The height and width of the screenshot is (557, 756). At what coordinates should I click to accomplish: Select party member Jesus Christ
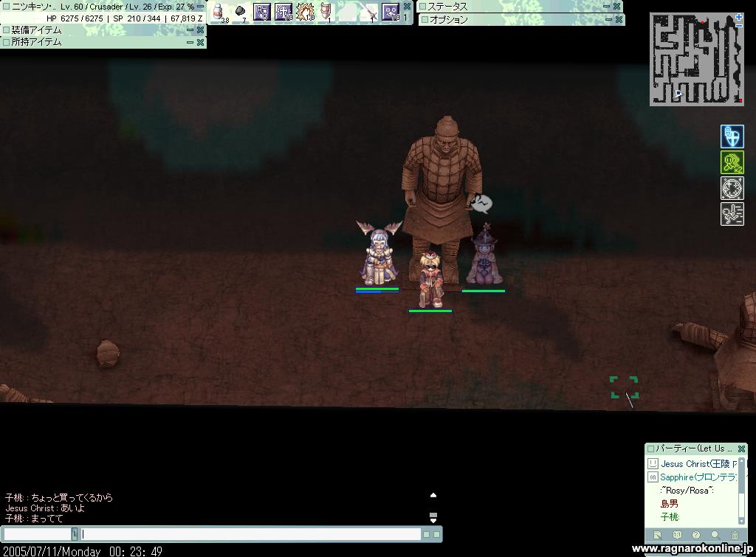(x=699, y=464)
